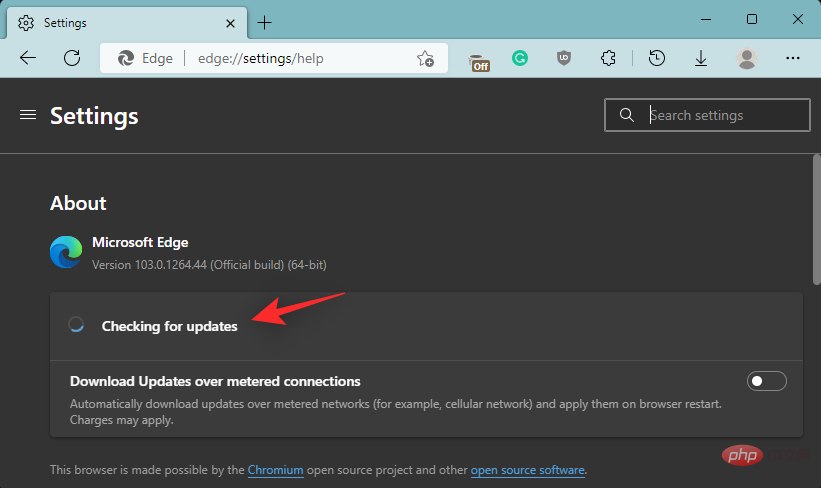Screen dimensions: 821x488
Task: Open the Extensions puzzle piece menu
Action: (608, 58)
